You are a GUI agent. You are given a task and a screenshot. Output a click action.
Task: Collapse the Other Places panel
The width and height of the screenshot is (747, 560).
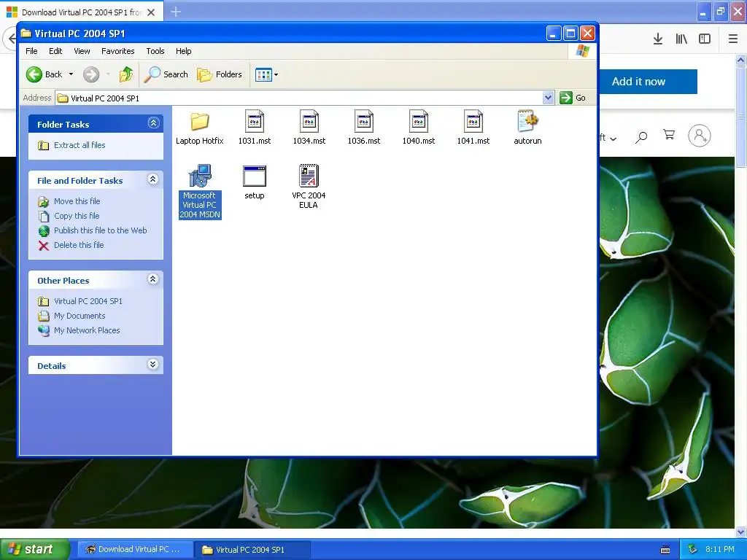[153, 279]
